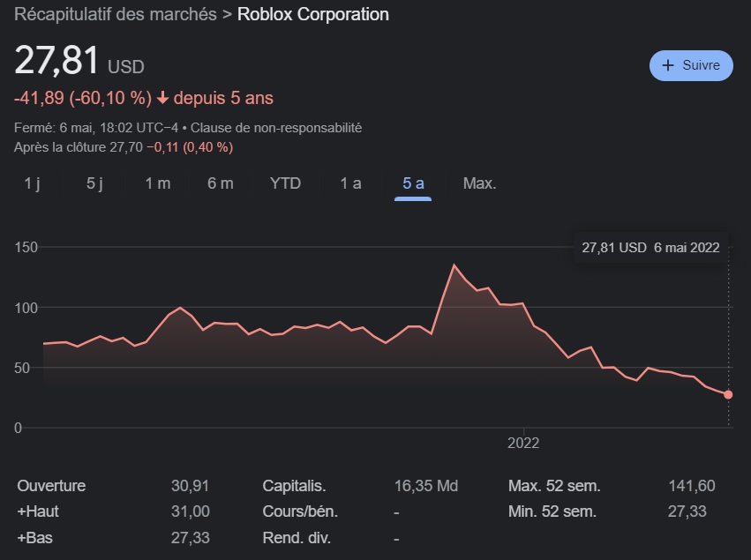Switch to the 1 m time range
This screenshot has height=560, width=751.
coord(158,183)
